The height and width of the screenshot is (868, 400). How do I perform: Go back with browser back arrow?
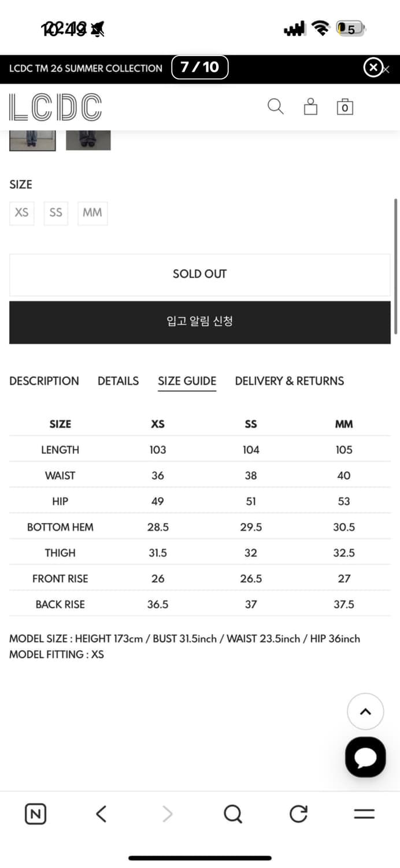point(101,814)
